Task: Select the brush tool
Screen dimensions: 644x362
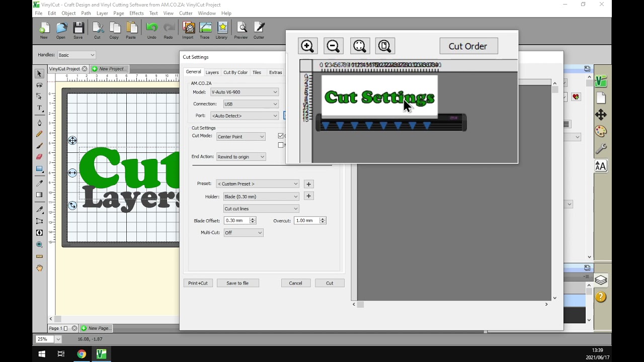Action: pos(39,146)
